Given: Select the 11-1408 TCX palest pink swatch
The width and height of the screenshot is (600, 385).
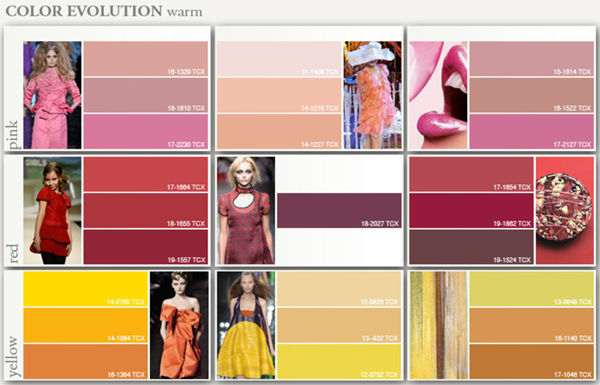Looking at the screenshot, I should (x=279, y=59).
